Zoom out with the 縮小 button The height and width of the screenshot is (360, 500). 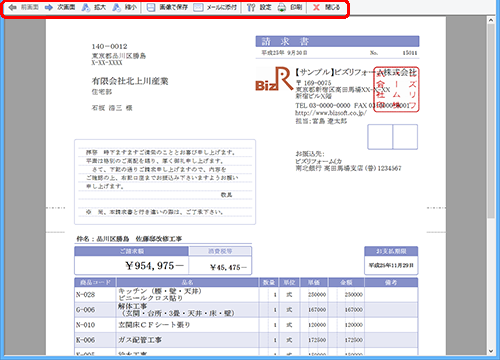(x=124, y=7)
